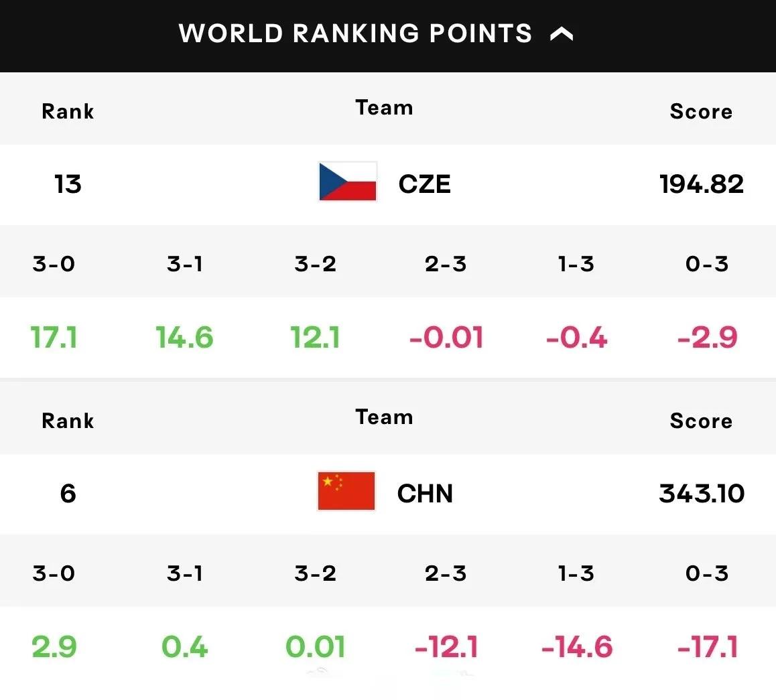Viewport: 776px width, 700px height.
Task: Collapse the World Ranking Points chevron
Action: coord(562,34)
